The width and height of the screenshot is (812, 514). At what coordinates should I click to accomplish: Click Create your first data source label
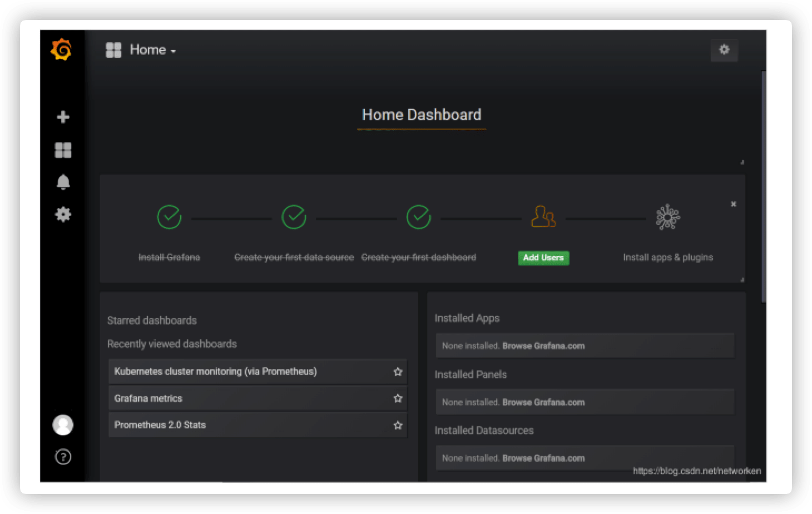[294, 257]
